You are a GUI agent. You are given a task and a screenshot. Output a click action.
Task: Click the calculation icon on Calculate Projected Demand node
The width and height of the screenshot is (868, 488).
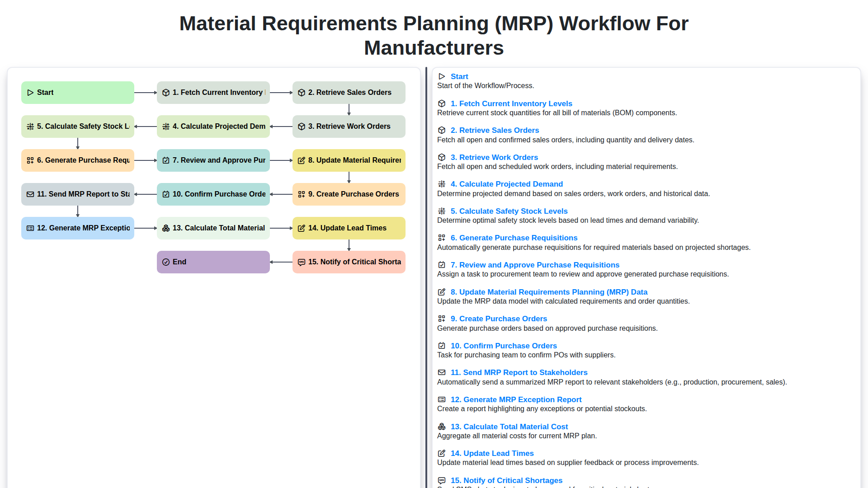[165, 126]
